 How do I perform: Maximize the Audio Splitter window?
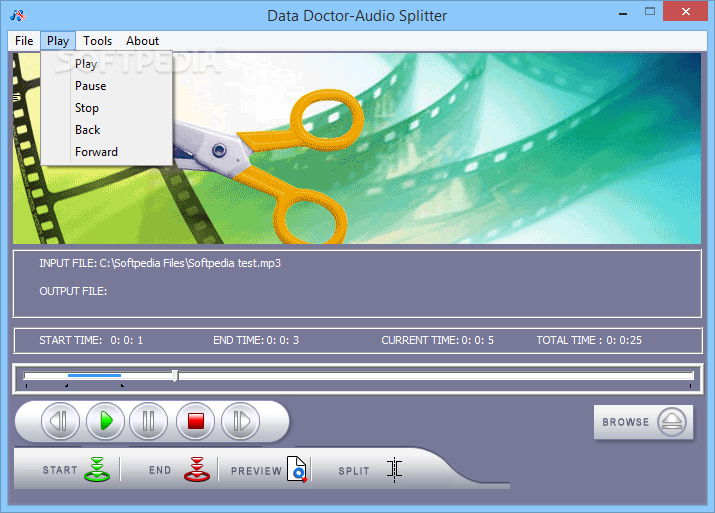coord(650,12)
